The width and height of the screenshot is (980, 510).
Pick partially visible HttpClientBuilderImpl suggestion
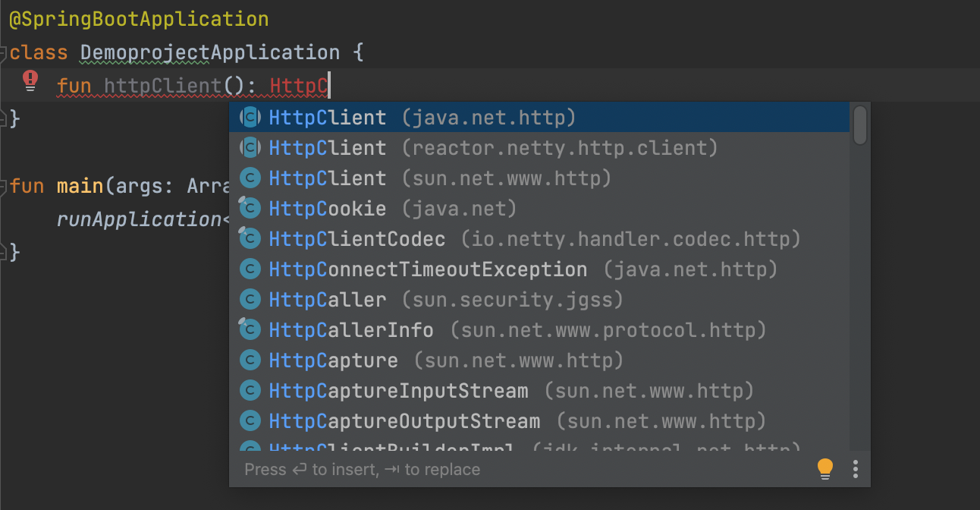pyautogui.click(x=539, y=445)
